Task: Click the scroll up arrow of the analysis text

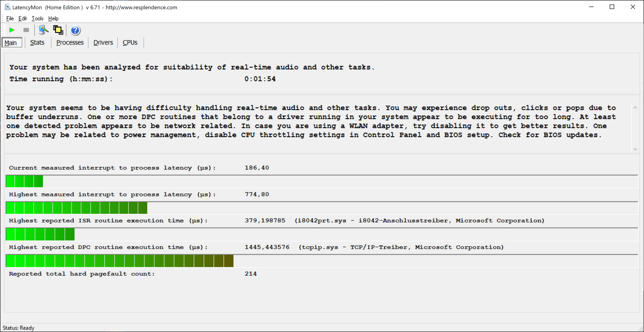Action: click(635, 108)
